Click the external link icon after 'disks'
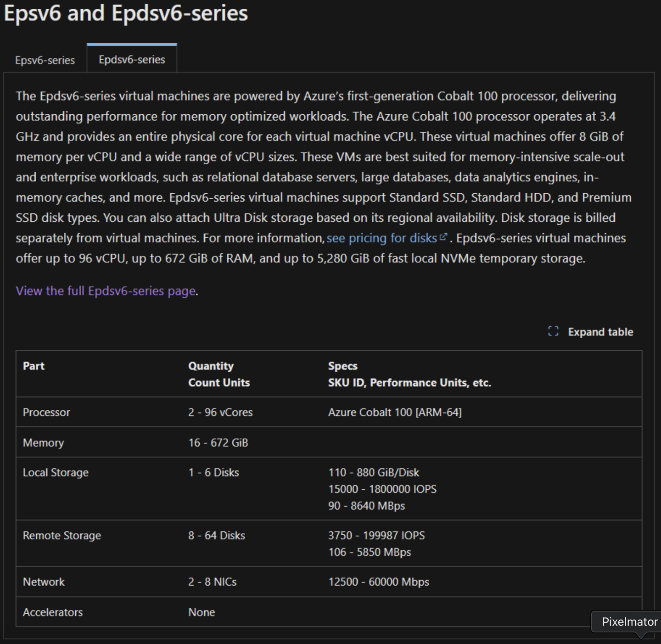 click(443, 237)
